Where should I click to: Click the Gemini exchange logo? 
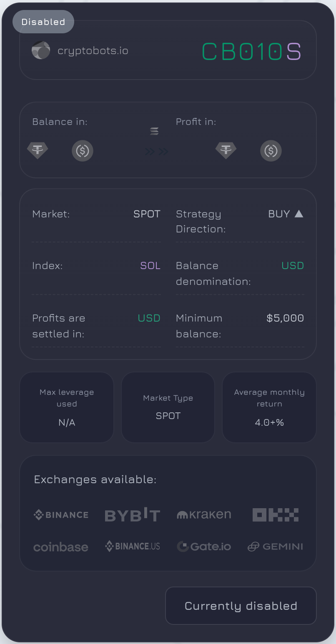[275, 547]
